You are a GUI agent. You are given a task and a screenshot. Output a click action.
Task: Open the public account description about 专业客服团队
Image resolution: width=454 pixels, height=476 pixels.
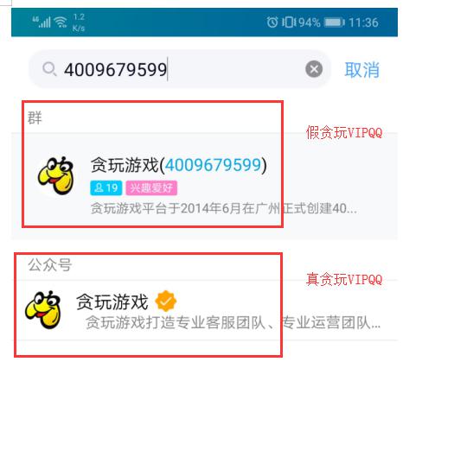pos(233,322)
